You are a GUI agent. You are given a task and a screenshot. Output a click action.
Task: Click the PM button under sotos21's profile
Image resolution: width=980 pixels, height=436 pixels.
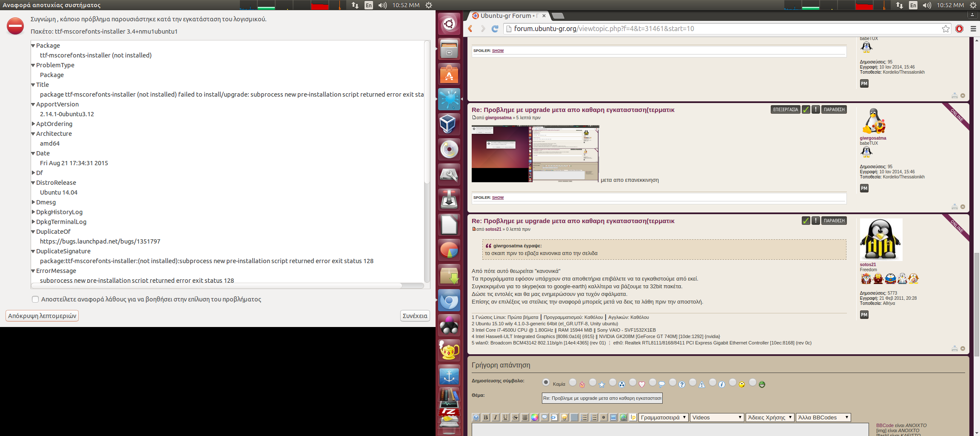(x=864, y=315)
